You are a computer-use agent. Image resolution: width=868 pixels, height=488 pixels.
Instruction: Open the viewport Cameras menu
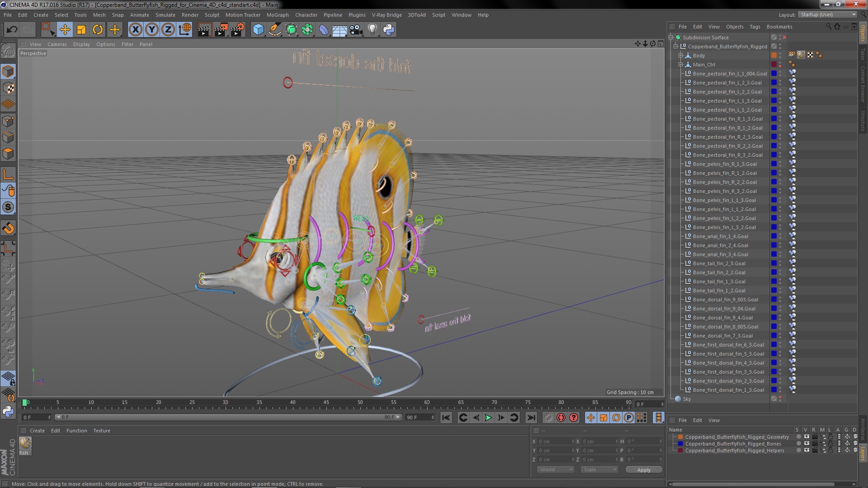(x=57, y=44)
